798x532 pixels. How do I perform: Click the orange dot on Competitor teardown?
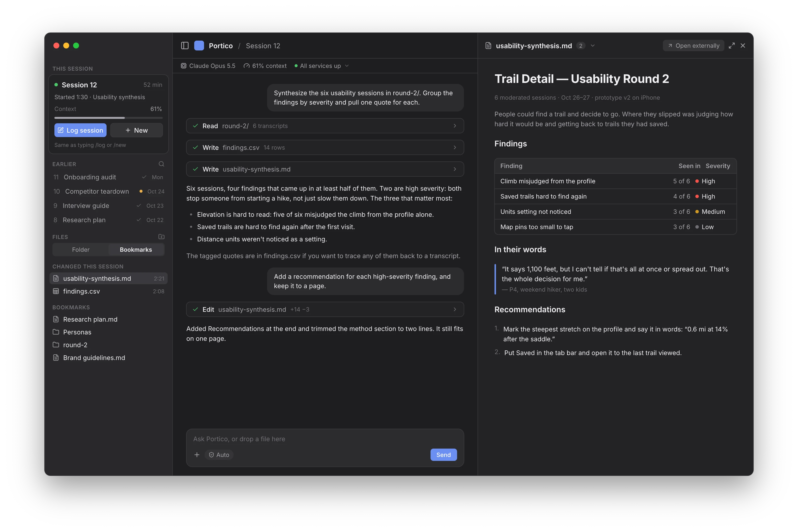click(141, 191)
